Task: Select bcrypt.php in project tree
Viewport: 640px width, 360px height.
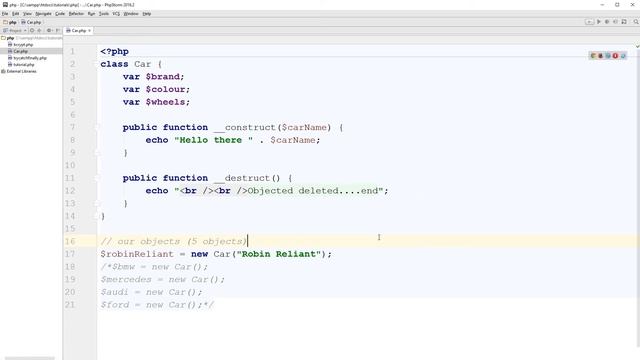Action: [x=20, y=44]
